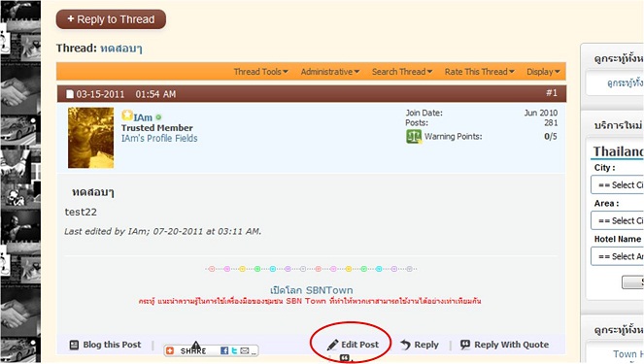Click the post text test22

(81, 213)
